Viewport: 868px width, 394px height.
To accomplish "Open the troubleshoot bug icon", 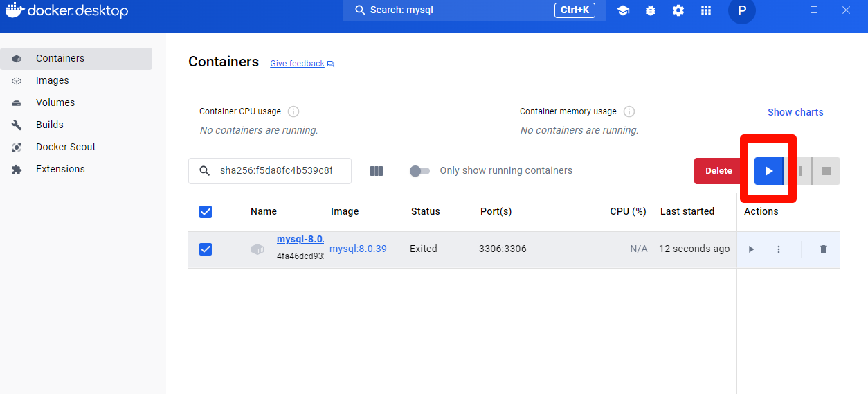I will coord(651,10).
